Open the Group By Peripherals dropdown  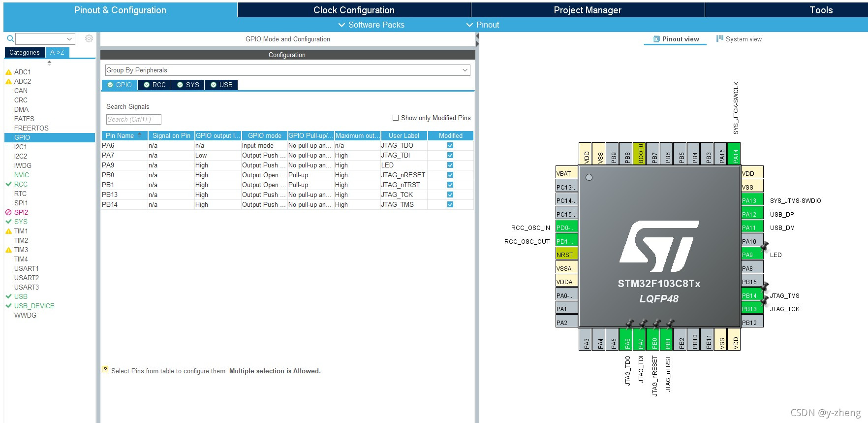[x=288, y=70]
